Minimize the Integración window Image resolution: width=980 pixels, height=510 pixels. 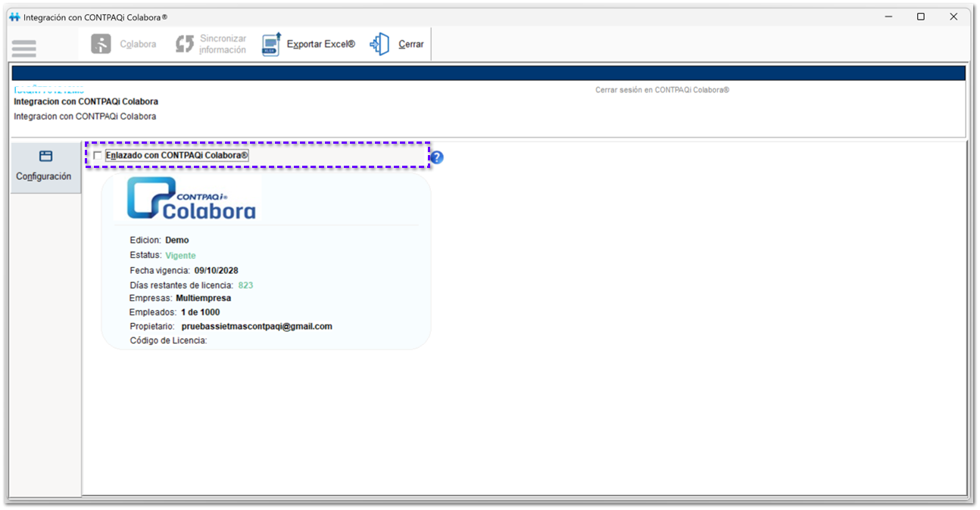tap(888, 17)
